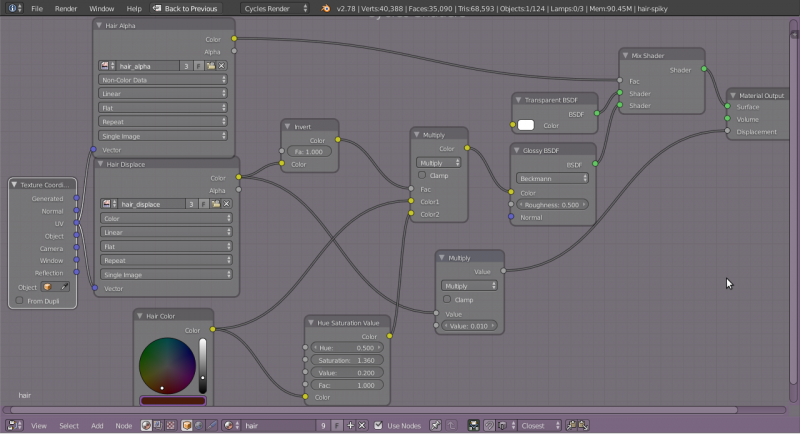Open the Add menu in node editor
The image size is (800, 434).
pos(97,426)
